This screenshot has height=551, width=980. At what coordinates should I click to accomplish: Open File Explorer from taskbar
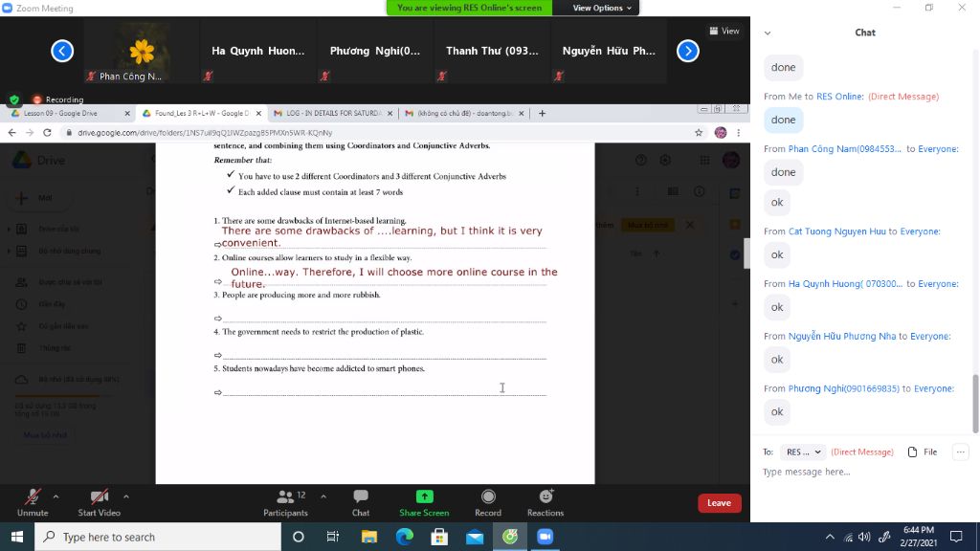pyautogui.click(x=369, y=537)
